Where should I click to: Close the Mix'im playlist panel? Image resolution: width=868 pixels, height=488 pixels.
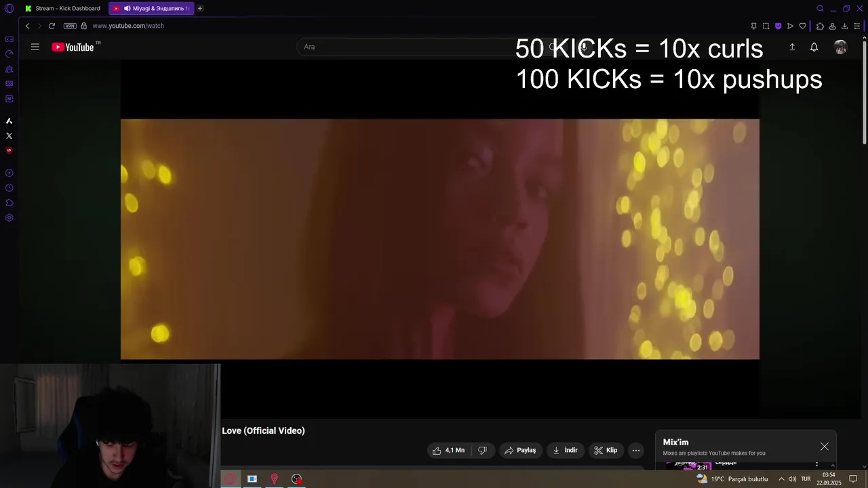825,446
